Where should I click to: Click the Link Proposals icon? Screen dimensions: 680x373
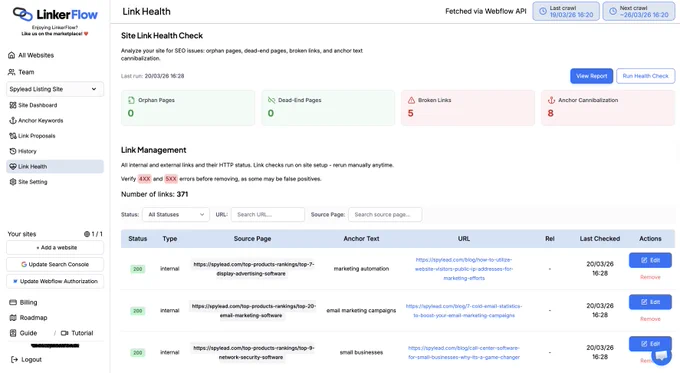point(13,136)
